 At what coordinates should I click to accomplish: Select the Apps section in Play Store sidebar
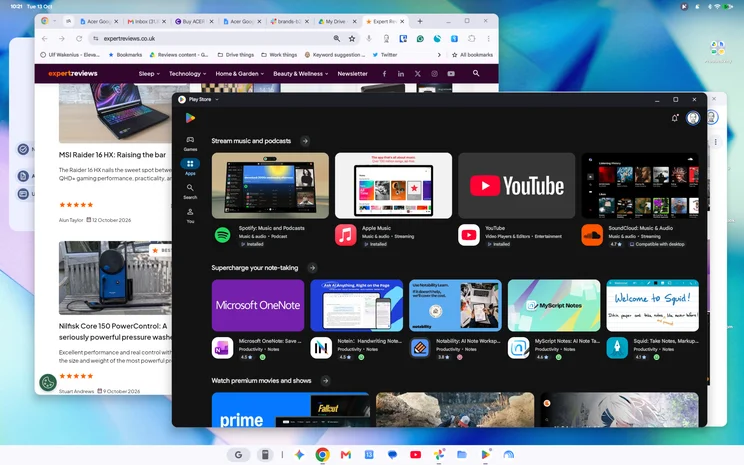click(x=190, y=167)
